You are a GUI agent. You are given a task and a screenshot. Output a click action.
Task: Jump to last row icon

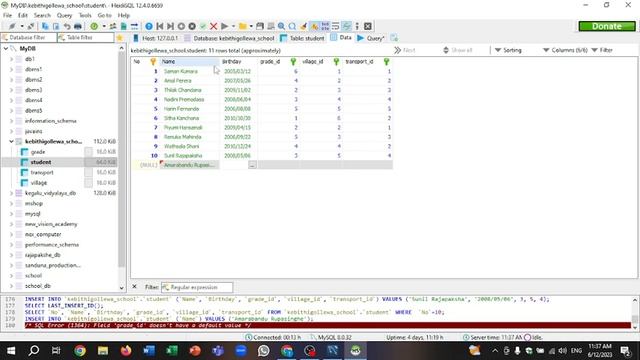pos(170,26)
